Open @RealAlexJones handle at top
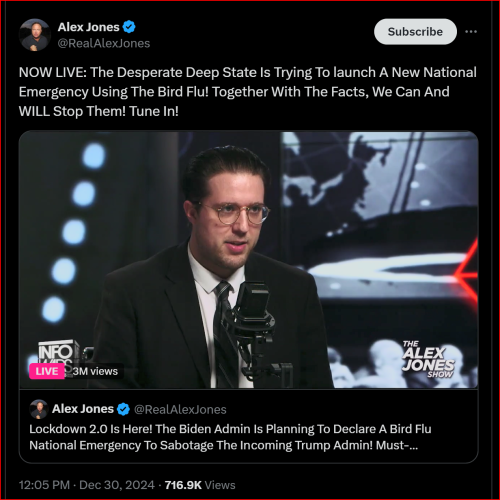 click(x=104, y=43)
